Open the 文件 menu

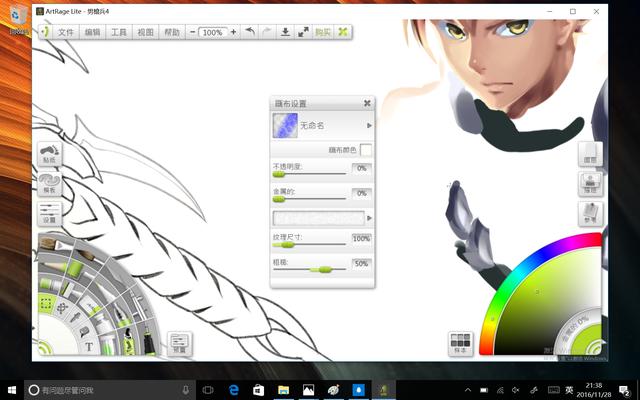pos(66,32)
